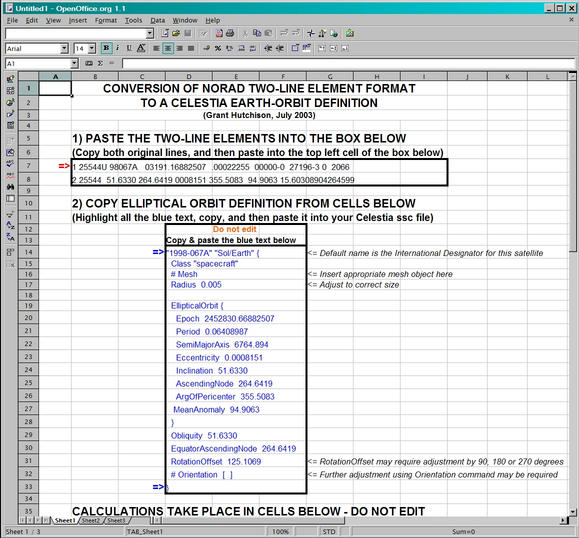This screenshot has width=579, height=538.
Task: Open the Help menu
Action: [x=213, y=20]
